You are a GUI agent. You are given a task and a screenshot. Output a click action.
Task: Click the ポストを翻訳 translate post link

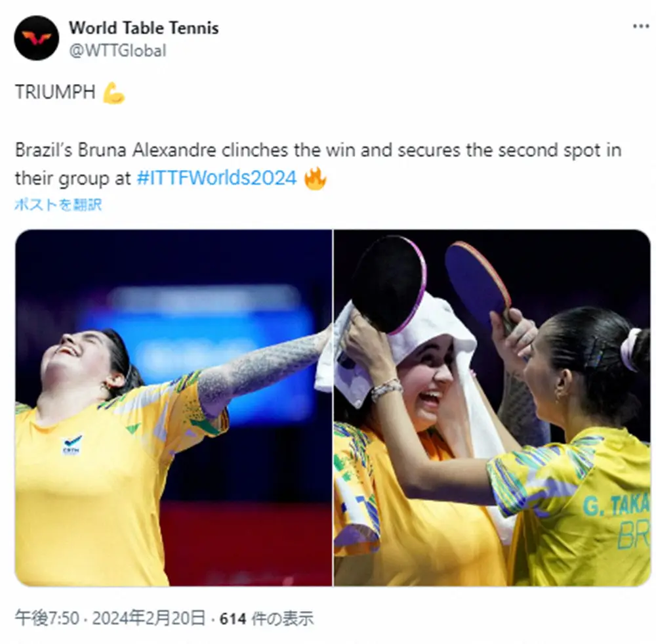[x=58, y=204]
